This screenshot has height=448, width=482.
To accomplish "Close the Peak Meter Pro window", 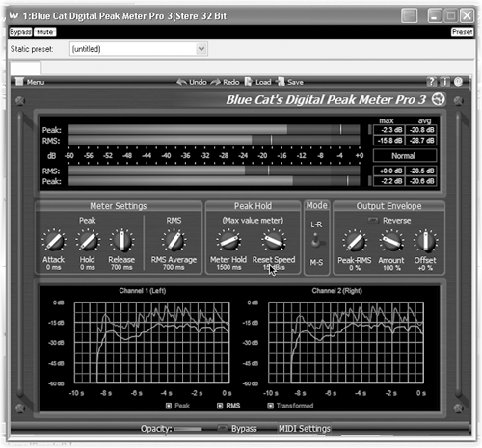I will pyautogui.click(x=467, y=15).
